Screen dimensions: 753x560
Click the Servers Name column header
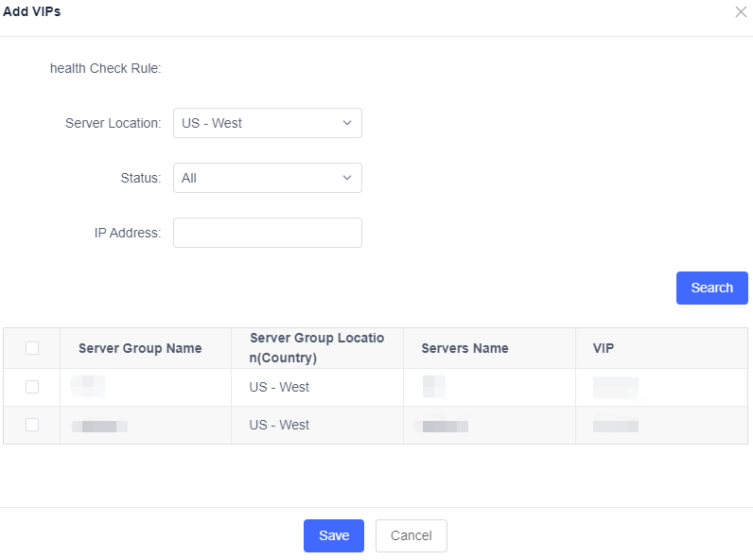point(464,348)
